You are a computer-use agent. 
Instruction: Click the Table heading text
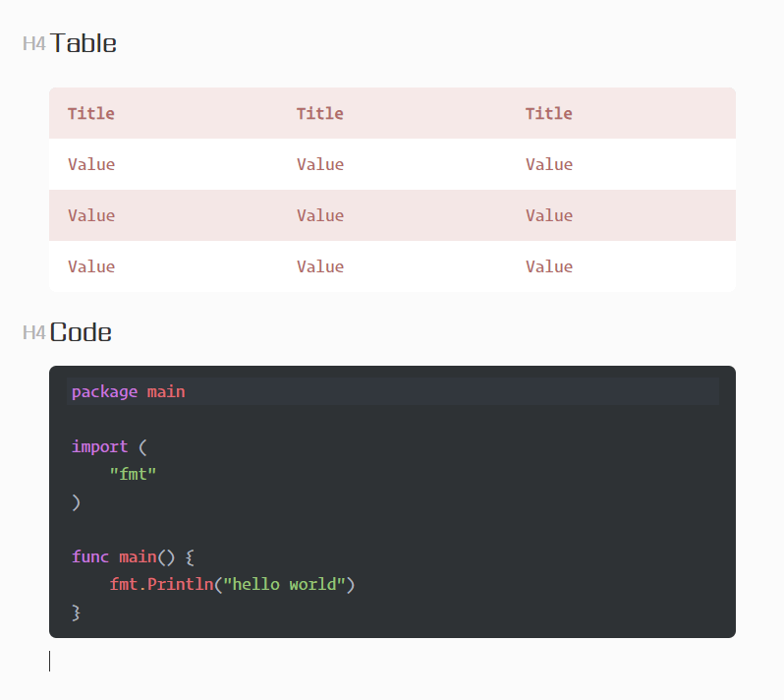(84, 43)
